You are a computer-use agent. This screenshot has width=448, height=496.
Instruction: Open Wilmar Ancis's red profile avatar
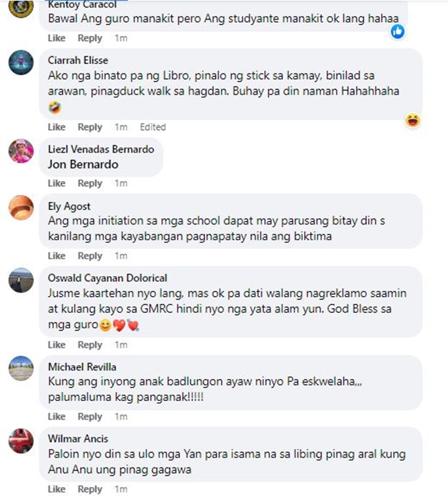tap(21, 440)
